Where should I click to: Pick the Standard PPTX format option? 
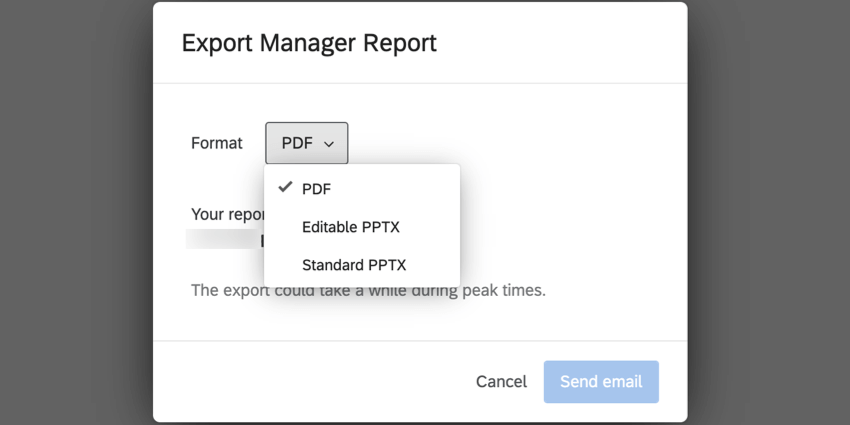coord(354,265)
